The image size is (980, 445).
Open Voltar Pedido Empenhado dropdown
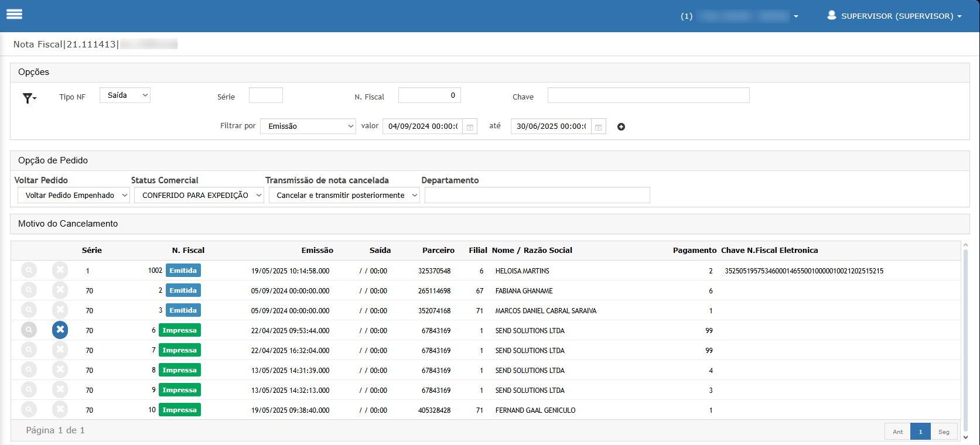point(74,195)
